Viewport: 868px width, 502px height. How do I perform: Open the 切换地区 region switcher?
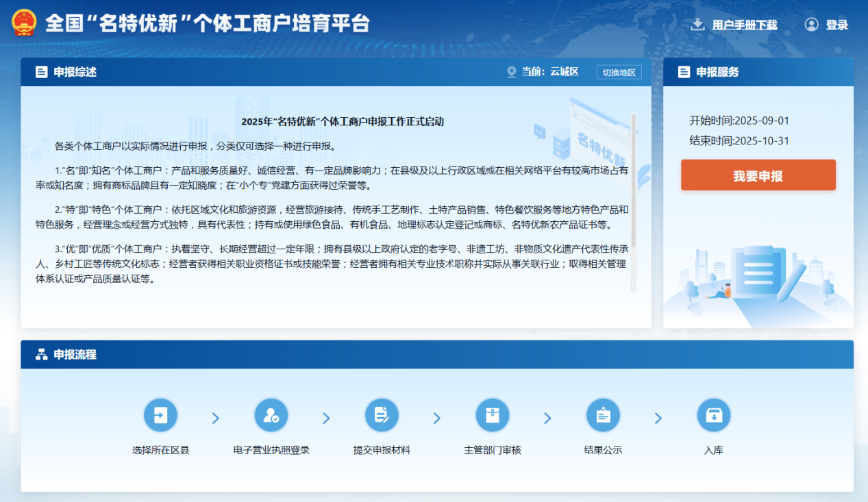[x=618, y=72]
